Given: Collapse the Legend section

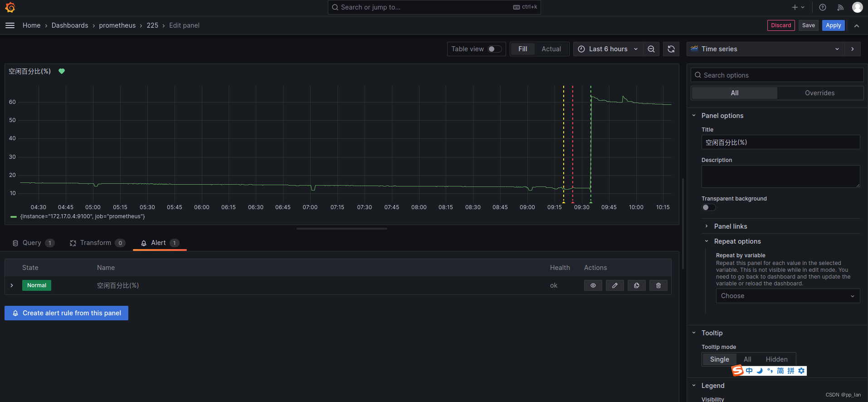Looking at the screenshot, I should point(712,386).
